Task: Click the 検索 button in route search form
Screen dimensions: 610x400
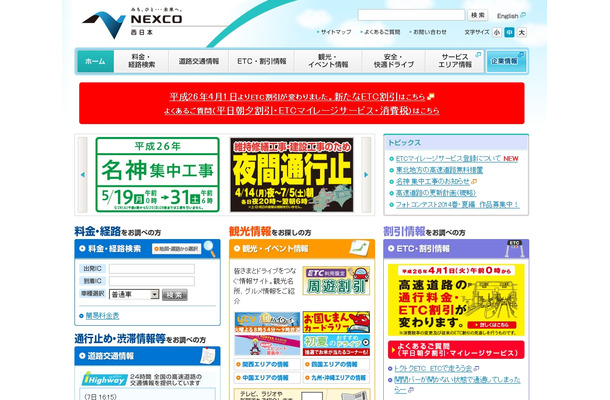Action: point(175,295)
